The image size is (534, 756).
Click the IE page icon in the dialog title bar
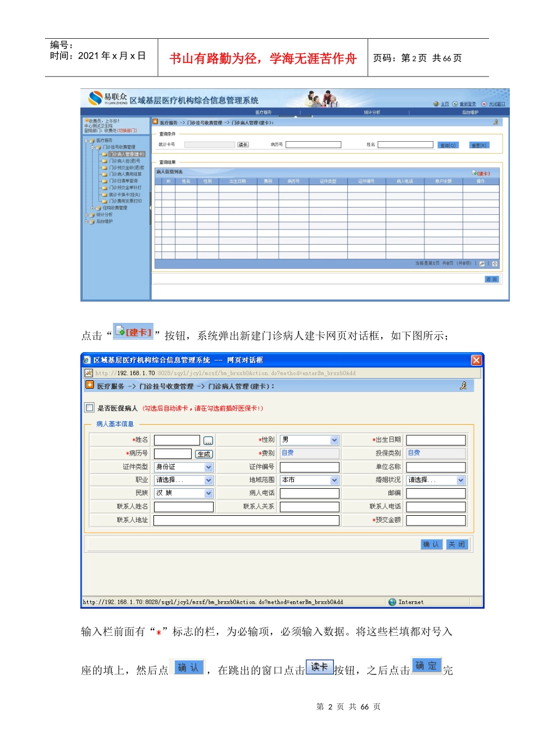tap(87, 360)
